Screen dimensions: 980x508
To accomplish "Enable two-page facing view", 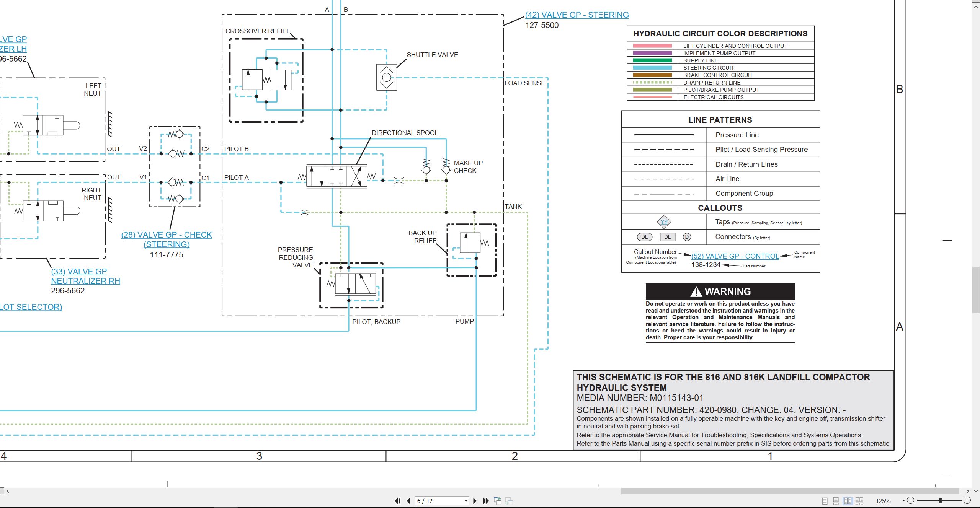I will 848,501.
